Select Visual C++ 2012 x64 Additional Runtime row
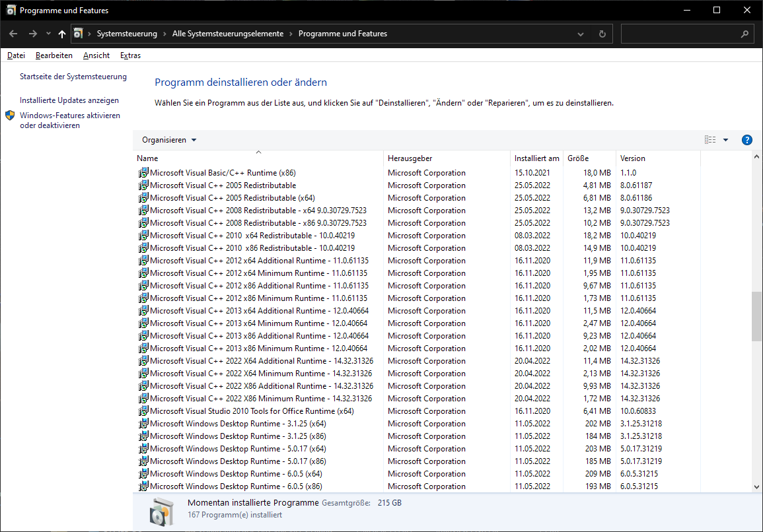The height and width of the screenshot is (532, 763). (x=417, y=261)
